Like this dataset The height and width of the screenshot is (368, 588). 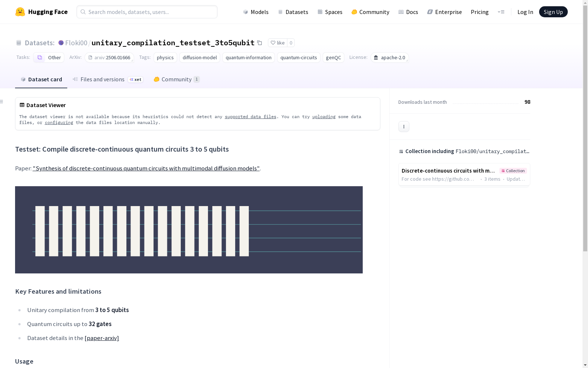tap(277, 43)
